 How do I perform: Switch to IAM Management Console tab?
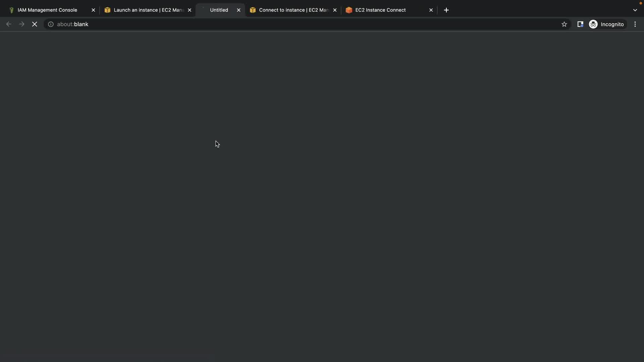[x=47, y=10]
